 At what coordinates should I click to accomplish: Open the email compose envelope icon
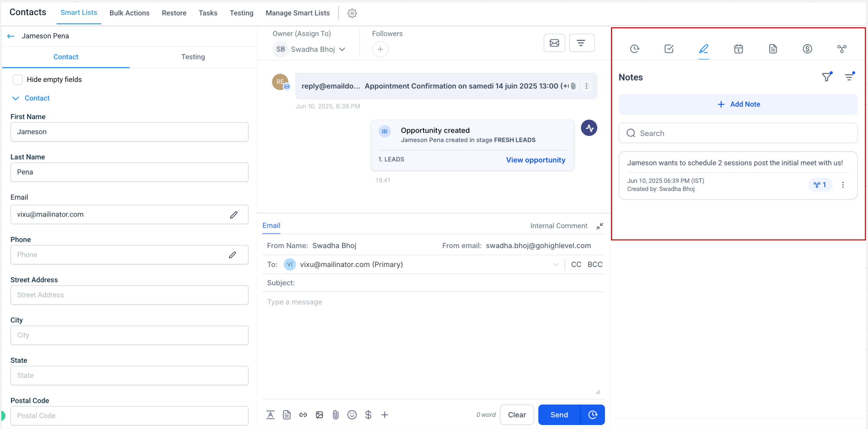pyautogui.click(x=554, y=43)
